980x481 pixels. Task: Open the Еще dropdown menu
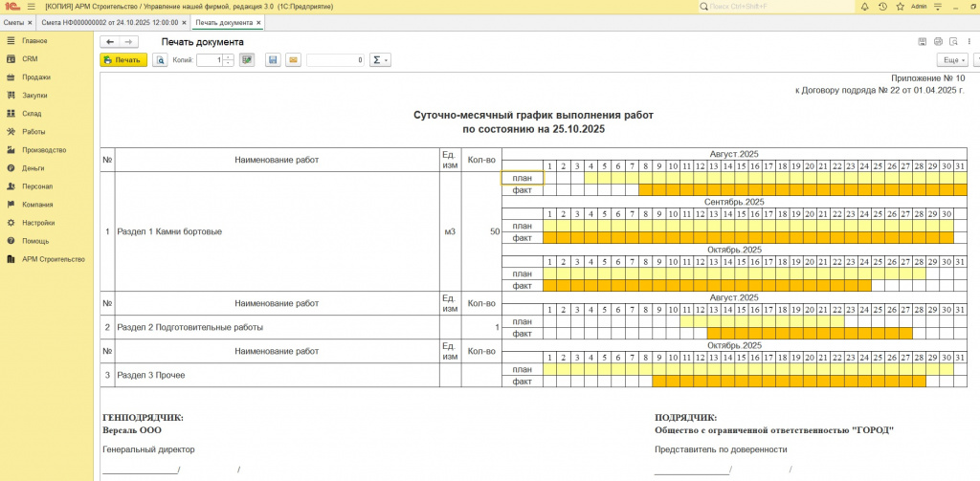[952, 60]
